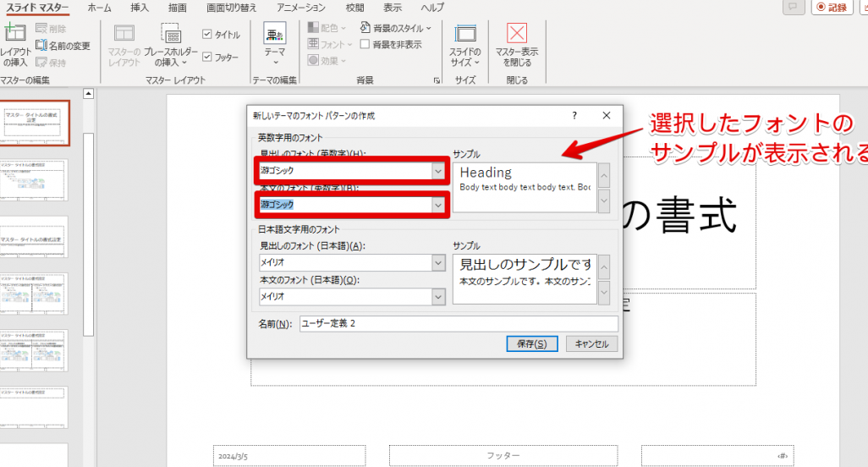Expand Japanese heading font dropdown
Viewport: 868px width, 467px height.
pyautogui.click(x=438, y=263)
